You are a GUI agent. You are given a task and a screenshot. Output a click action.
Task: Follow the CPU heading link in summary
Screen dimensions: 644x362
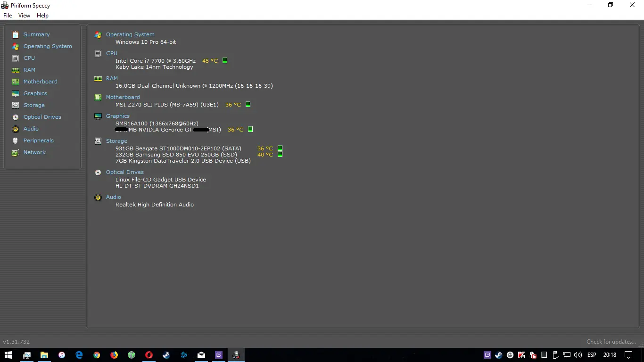(112, 53)
